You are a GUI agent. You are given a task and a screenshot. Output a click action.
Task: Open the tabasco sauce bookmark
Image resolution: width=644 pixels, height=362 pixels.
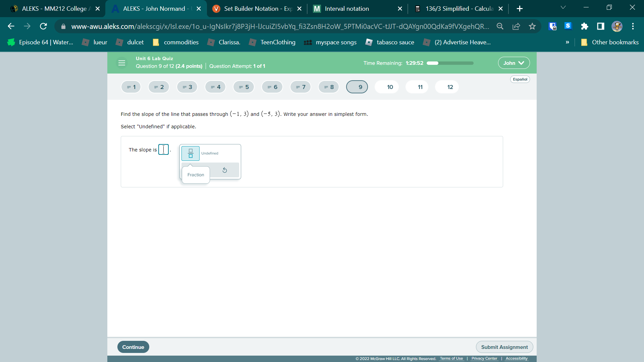tap(390, 42)
